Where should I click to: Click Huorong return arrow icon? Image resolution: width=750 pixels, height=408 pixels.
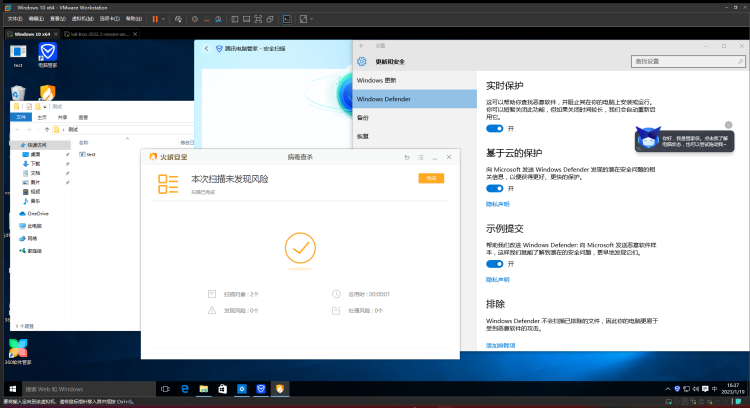[407, 157]
